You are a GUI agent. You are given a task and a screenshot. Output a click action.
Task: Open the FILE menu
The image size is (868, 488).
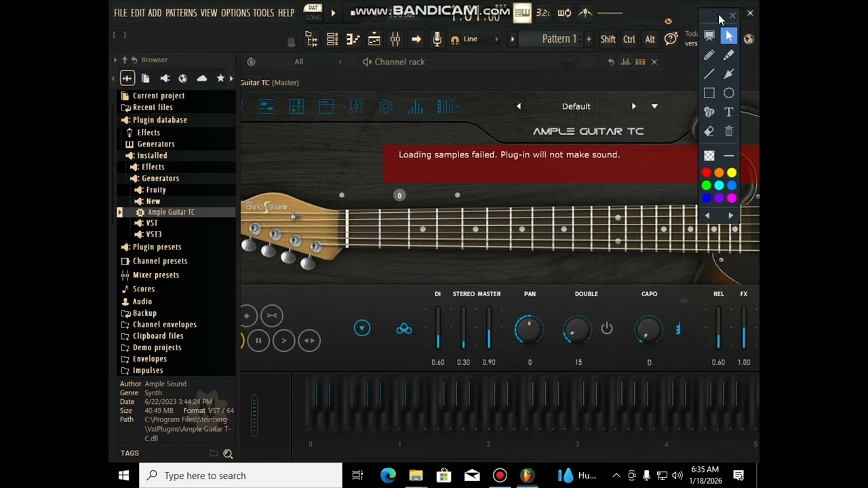click(120, 13)
